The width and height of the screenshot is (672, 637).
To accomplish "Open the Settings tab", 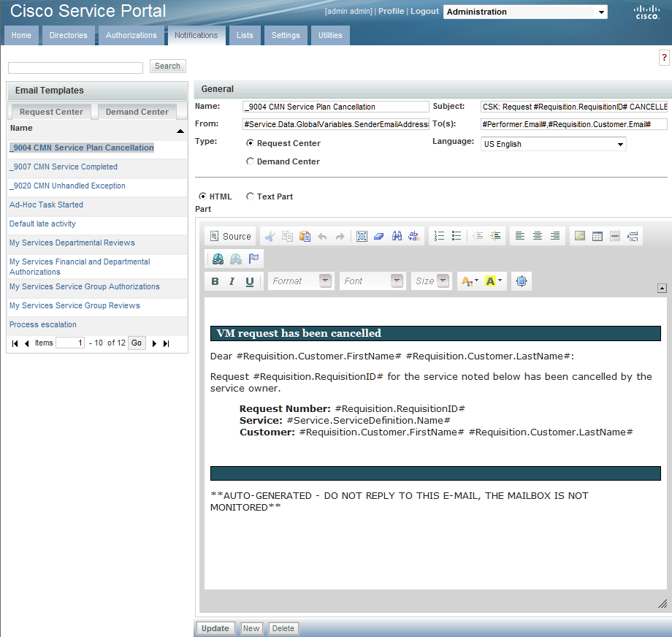I will click(x=286, y=35).
